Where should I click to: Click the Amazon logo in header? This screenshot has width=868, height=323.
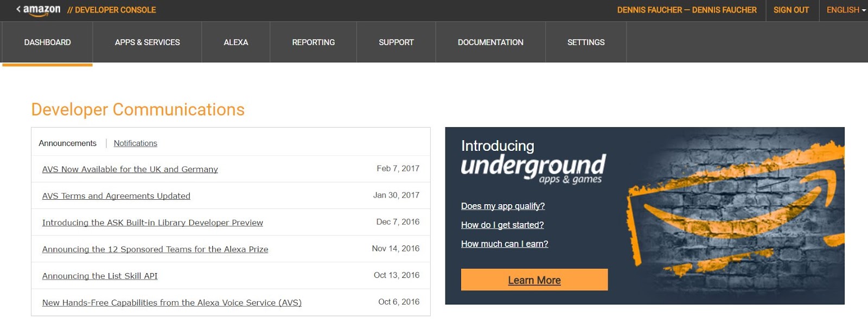click(42, 10)
